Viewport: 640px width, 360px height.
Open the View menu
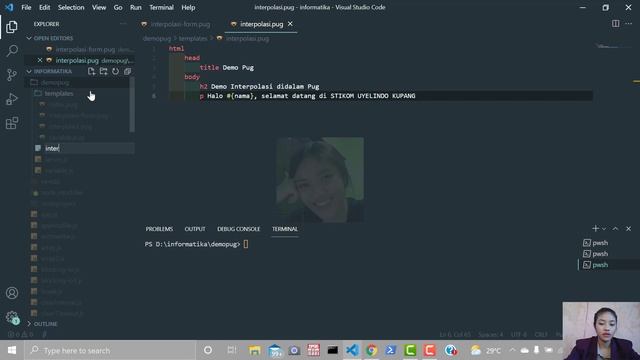tap(99, 7)
